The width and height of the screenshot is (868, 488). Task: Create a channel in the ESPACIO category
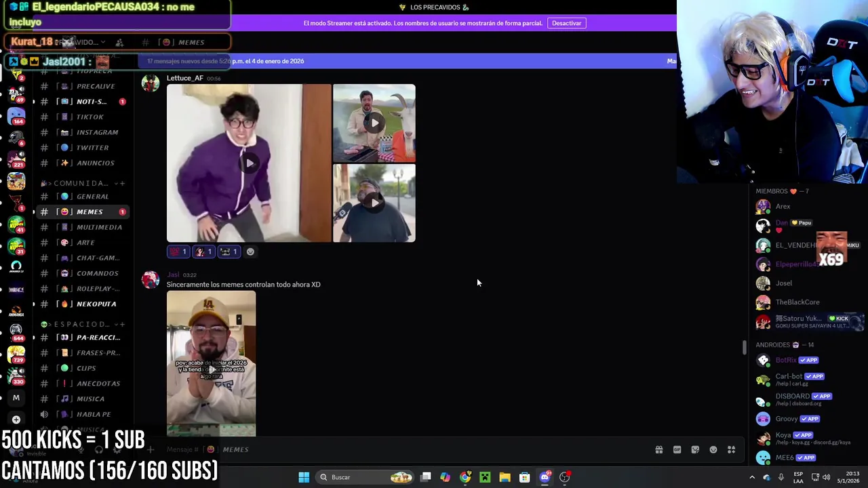click(122, 324)
